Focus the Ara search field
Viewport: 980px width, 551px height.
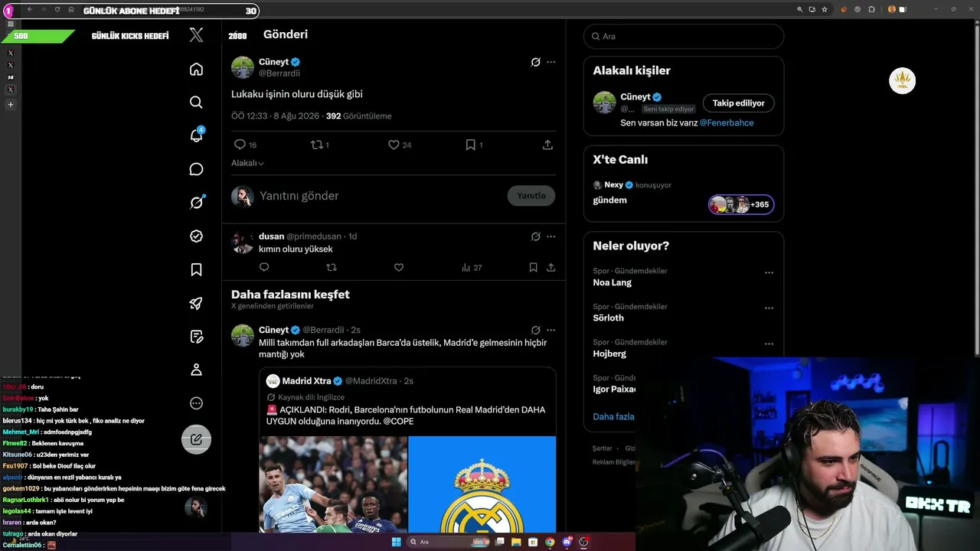tap(684, 36)
